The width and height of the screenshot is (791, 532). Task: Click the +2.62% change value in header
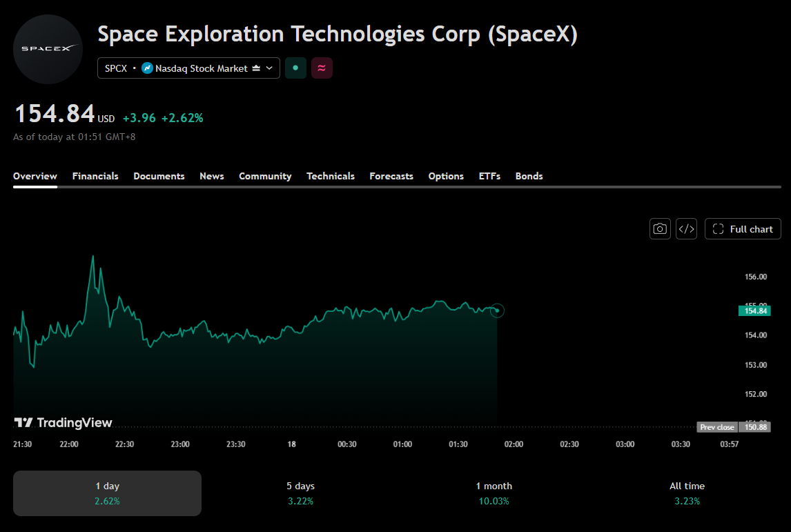point(182,118)
